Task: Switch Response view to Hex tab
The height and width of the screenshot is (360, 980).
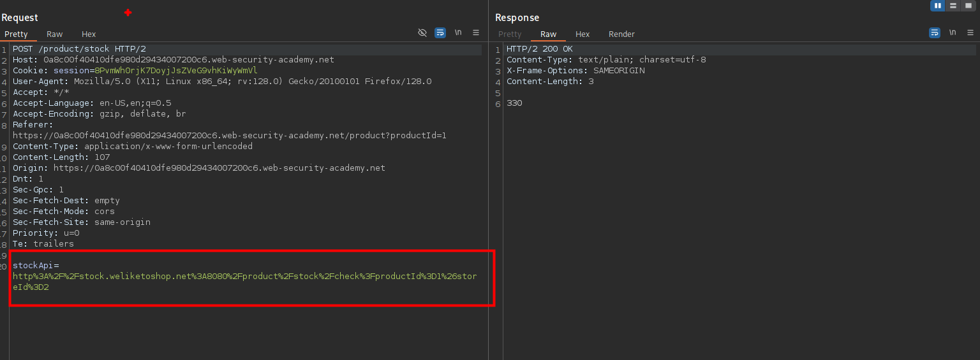Action: coord(583,34)
